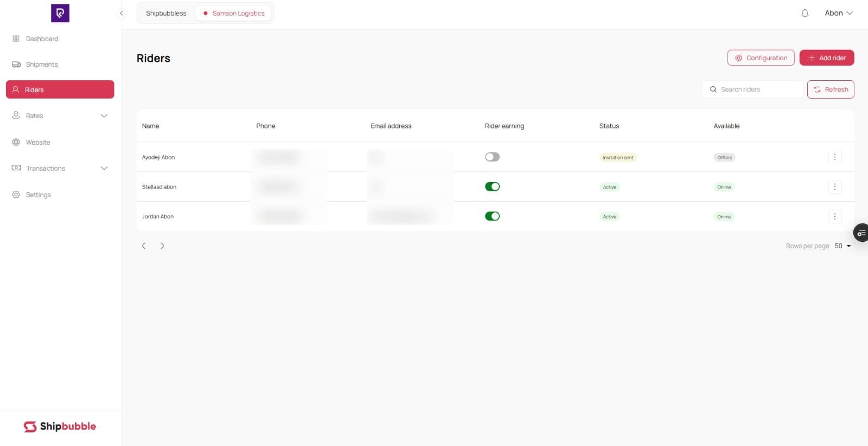Click the Offline availability badge

coord(724,158)
